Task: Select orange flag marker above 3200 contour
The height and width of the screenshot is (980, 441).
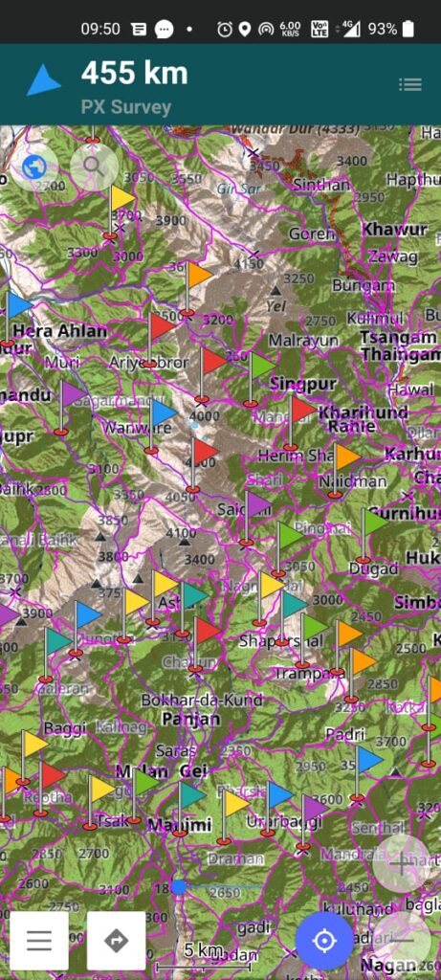Action: coord(196,288)
